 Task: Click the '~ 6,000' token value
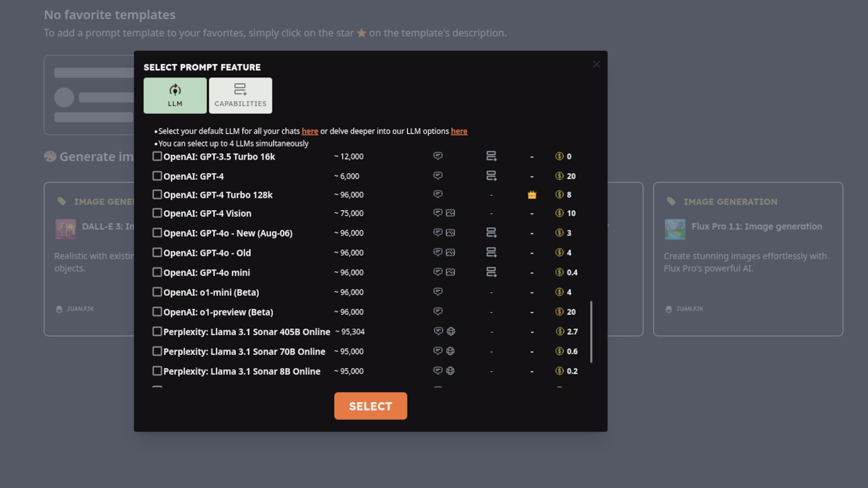tap(347, 176)
